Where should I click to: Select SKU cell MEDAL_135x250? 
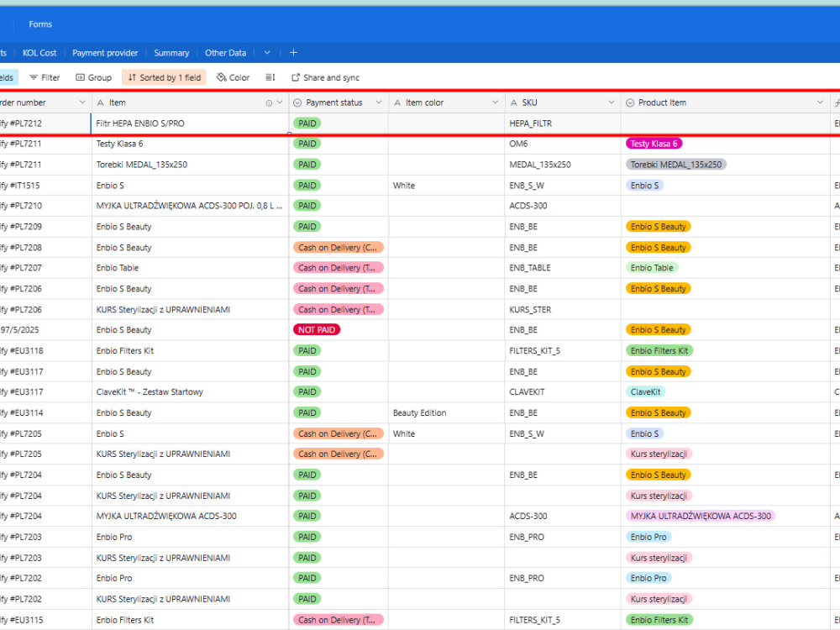[x=563, y=165]
